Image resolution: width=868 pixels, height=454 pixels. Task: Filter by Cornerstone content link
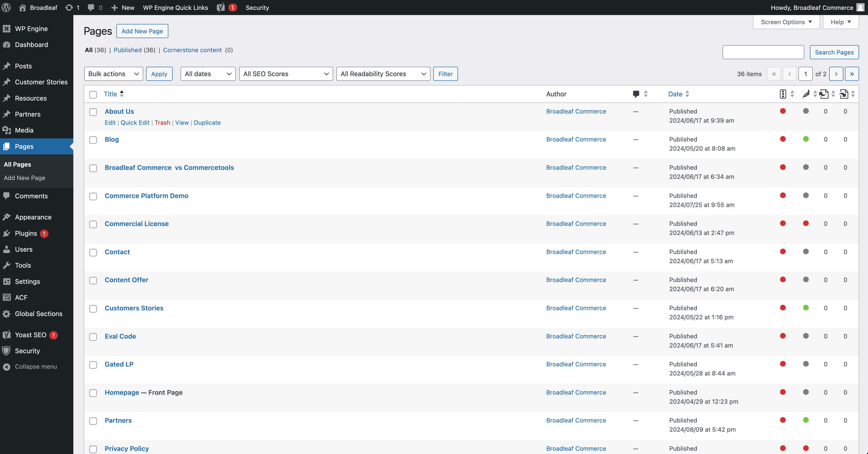pos(192,50)
